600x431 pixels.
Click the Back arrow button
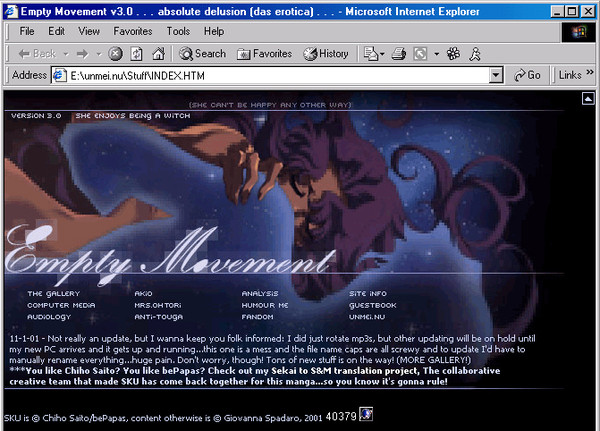(x=37, y=54)
